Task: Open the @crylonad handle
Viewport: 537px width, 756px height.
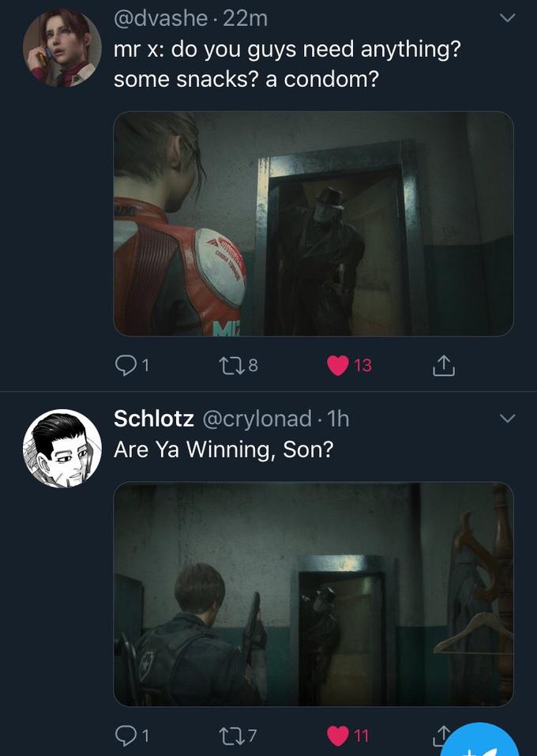Action: [257, 419]
